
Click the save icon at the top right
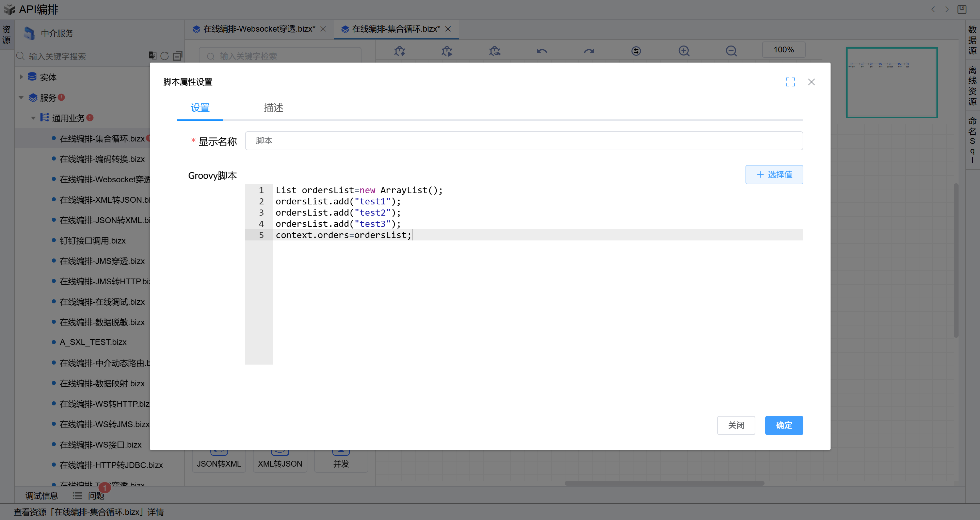(x=962, y=9)
